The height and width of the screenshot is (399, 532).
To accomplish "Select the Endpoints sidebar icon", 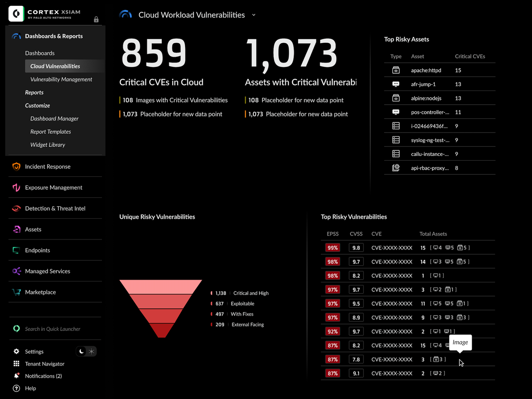I will [x=16, y=250].
